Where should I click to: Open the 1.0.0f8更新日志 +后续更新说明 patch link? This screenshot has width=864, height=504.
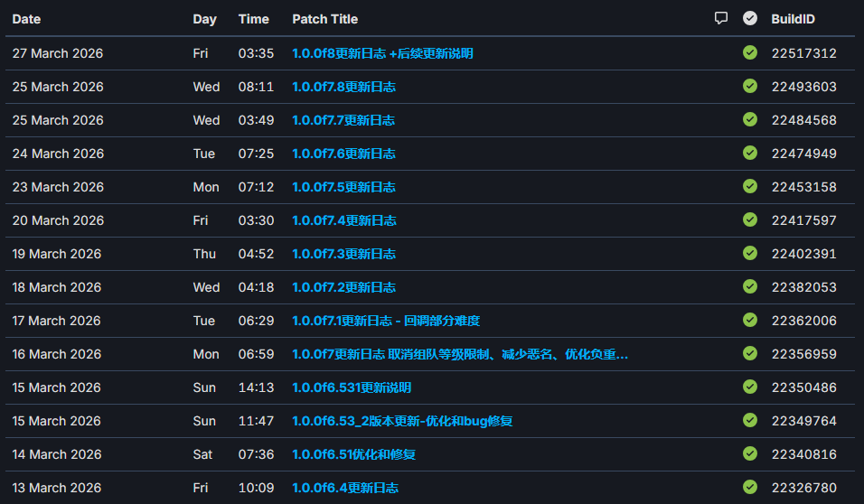(382, 53)
